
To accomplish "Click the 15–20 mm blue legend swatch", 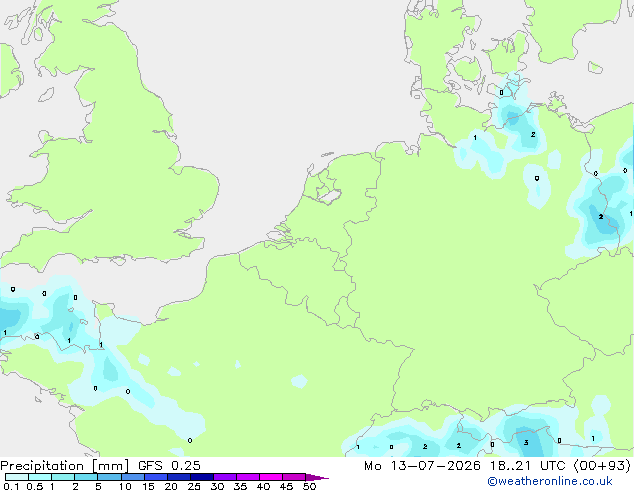I will 155,477.
